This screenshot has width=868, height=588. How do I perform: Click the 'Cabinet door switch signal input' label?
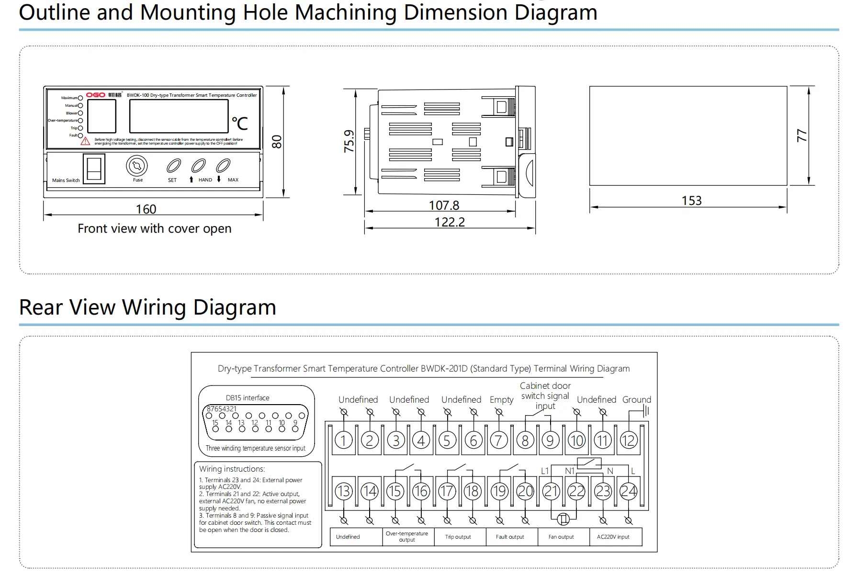545,396
